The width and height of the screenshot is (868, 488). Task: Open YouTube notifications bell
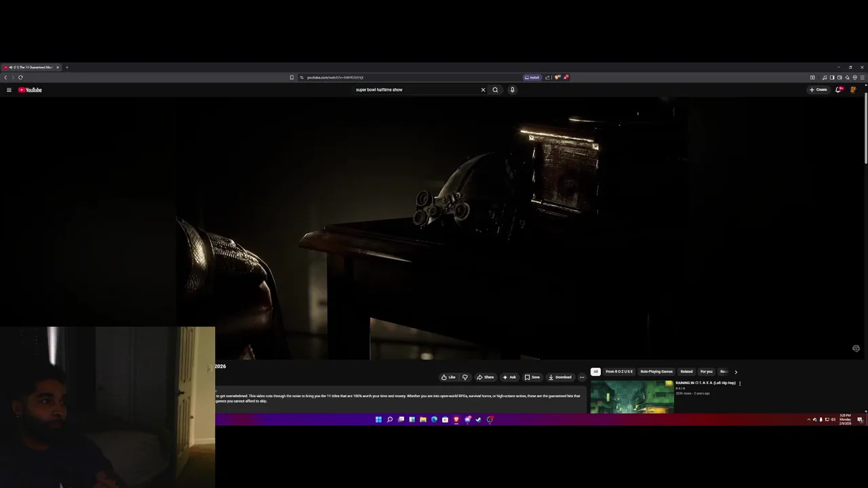click(x=839, y=89)
